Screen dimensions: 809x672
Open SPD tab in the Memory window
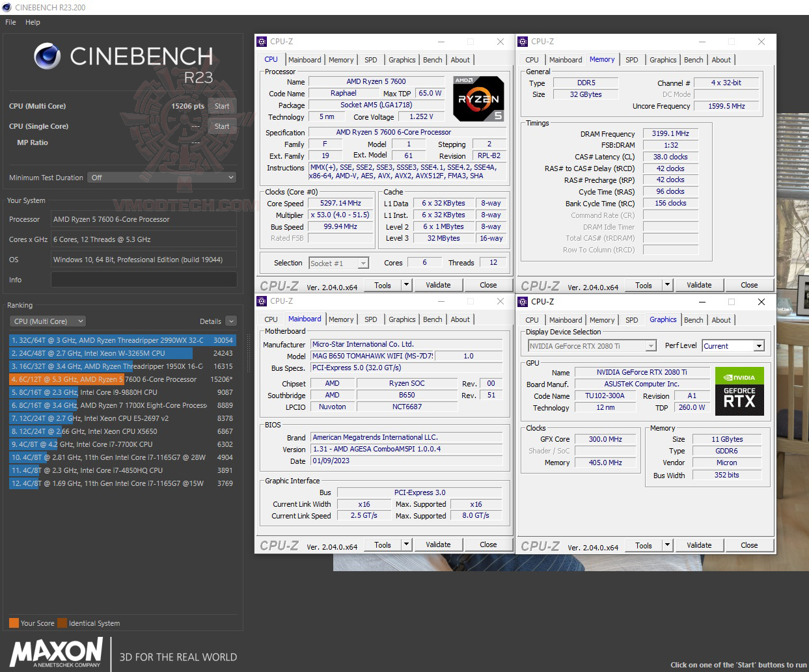[631, 60]
